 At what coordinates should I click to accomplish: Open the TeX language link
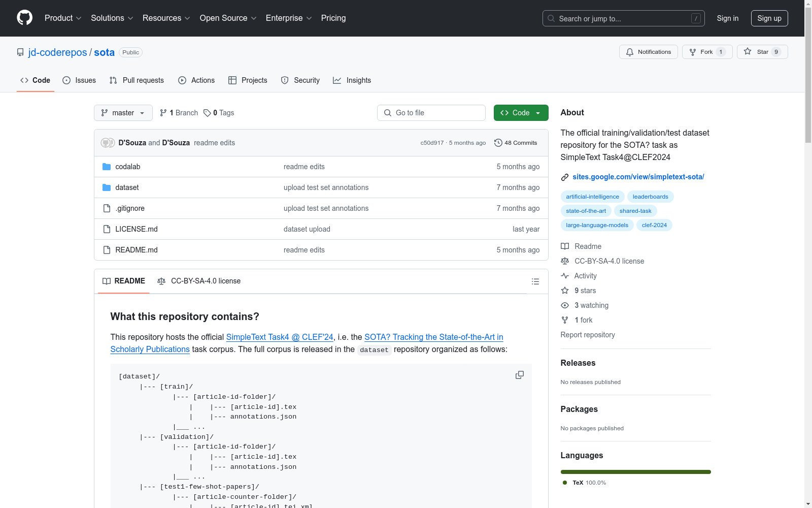[x=585, y=483]
